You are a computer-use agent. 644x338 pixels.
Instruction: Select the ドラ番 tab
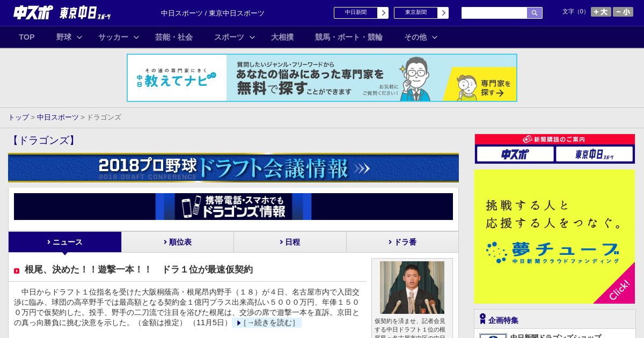[402, 242]
